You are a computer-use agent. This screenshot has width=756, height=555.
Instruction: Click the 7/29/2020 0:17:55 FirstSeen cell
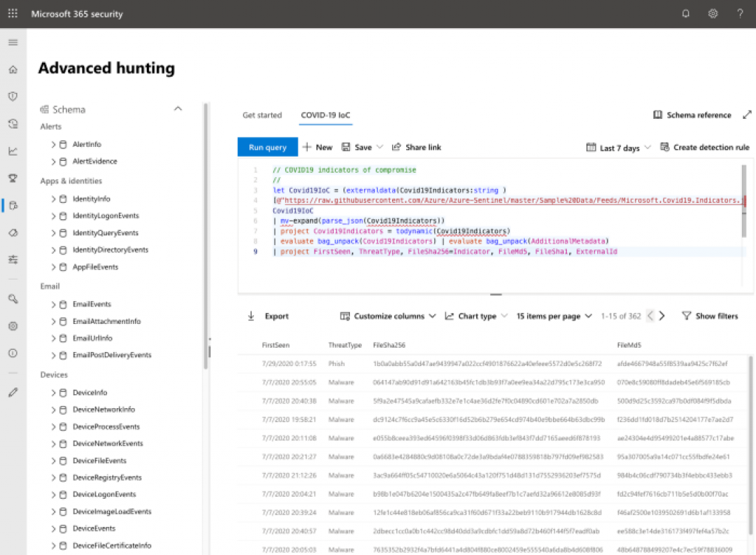point(289,364)
